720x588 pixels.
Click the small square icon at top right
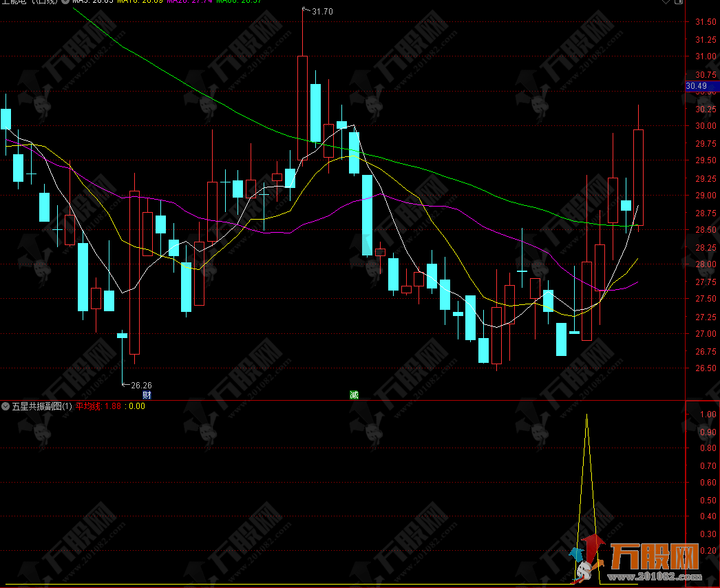point(679,2)
